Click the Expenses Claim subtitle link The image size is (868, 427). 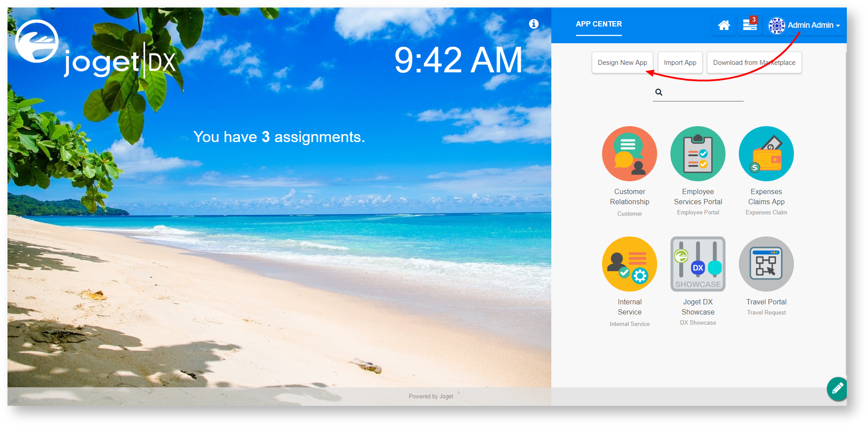click(x=766, y=212)
